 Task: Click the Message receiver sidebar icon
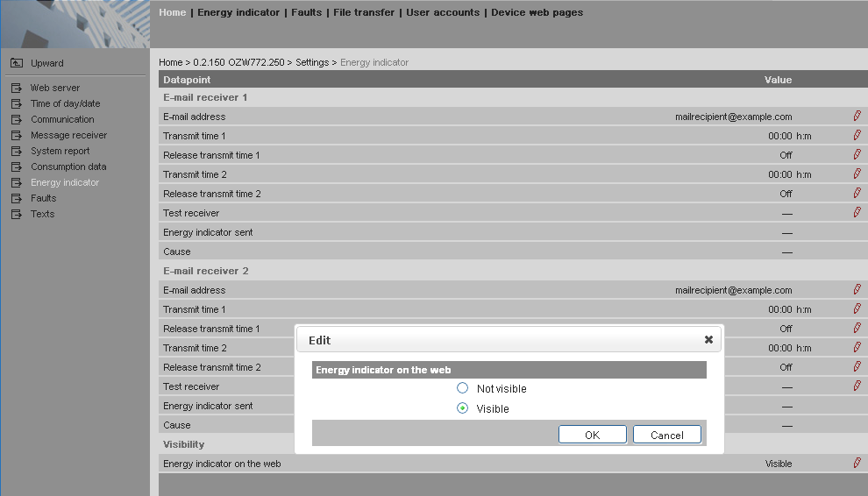tap(17, 135)
